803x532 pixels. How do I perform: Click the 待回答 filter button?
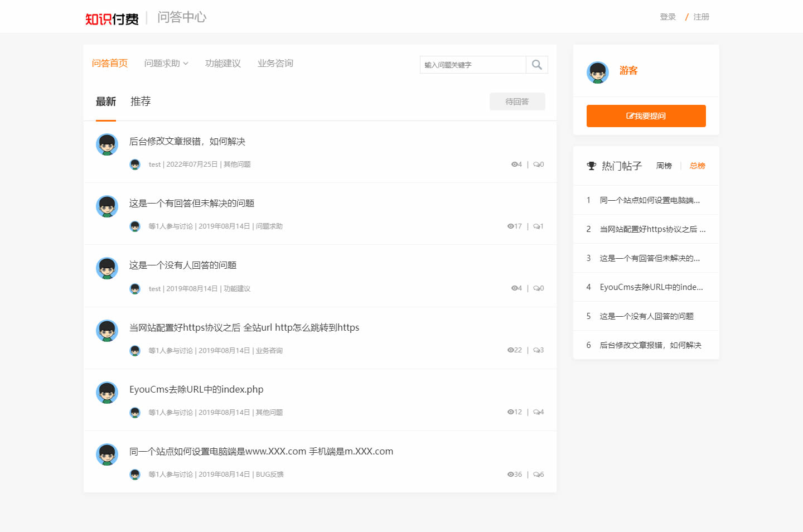(x=517, y=101)
